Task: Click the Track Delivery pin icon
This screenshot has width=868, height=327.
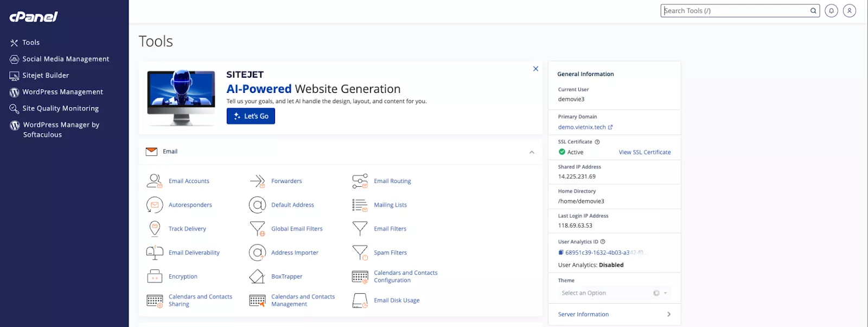Action: tap(155, 229)
